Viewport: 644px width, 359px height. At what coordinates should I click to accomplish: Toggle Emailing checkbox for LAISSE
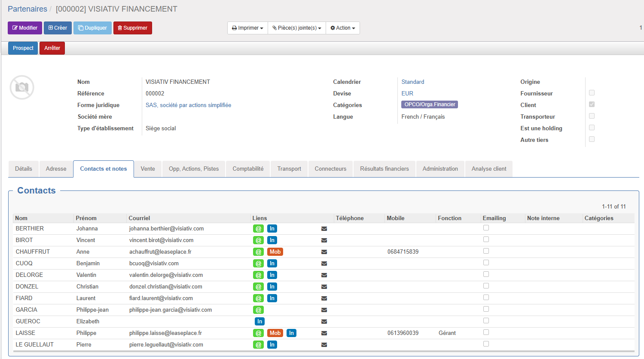pyautogui.click(x=486, y=332)
